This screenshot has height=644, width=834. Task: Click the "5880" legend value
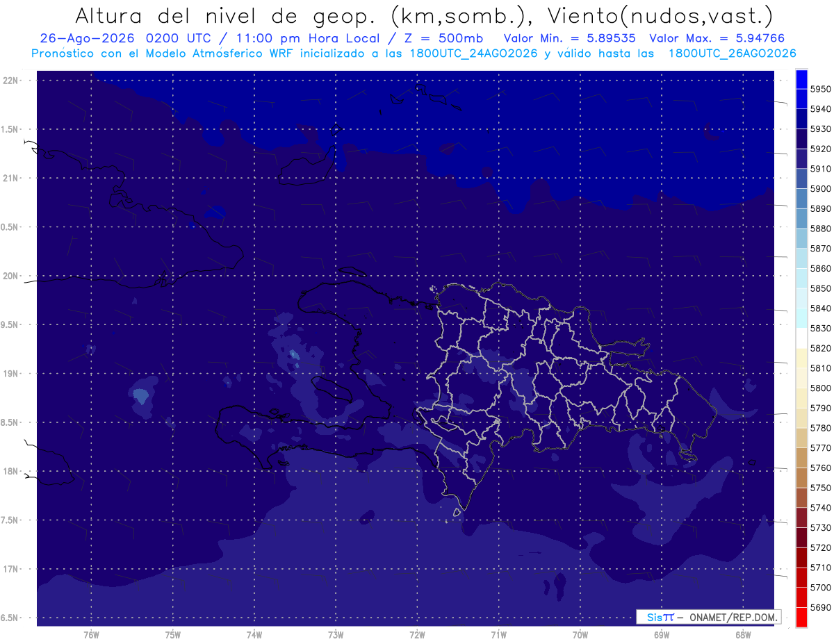(821, 229)
